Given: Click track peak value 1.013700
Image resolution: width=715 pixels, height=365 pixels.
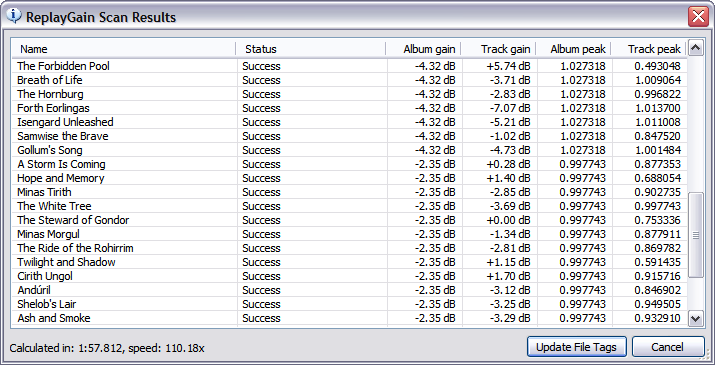Looking at the screenshot, I should click(x=657, y=108).
